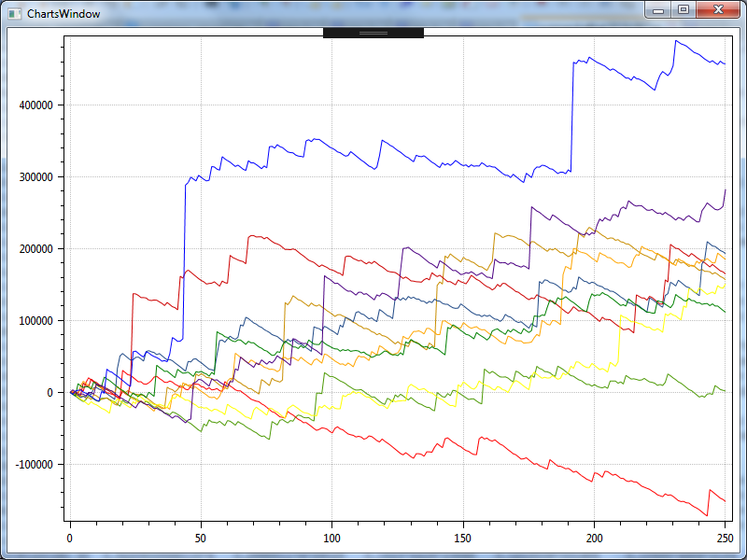This screenshot has height=560, width=747.
Task: Click the 50 x-axis label
Action: point(201,539)
